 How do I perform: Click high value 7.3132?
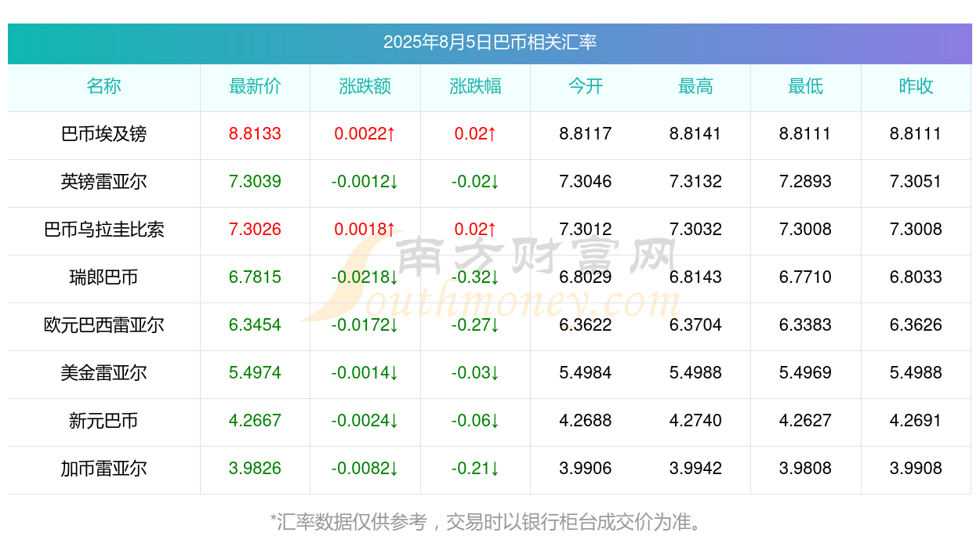(695, 182)
